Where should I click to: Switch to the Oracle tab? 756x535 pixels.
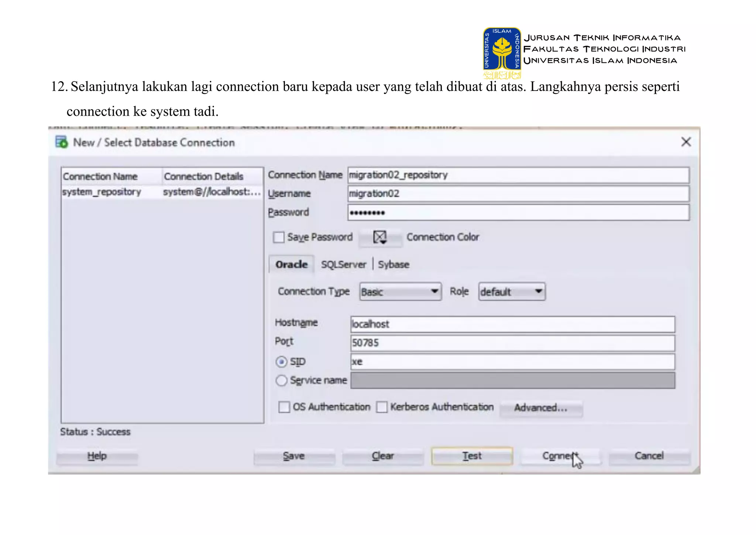pos(292,265)
